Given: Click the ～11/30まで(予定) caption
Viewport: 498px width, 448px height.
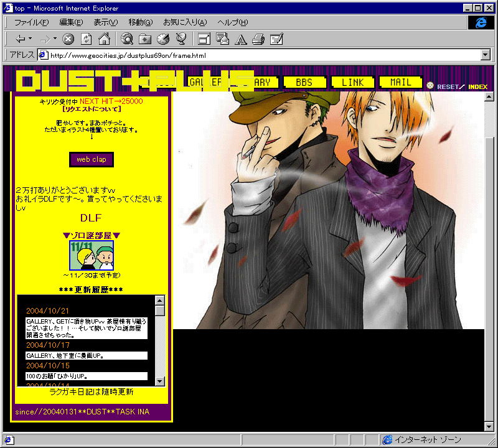Looking at the screenshot, I should tap(92, 275).
